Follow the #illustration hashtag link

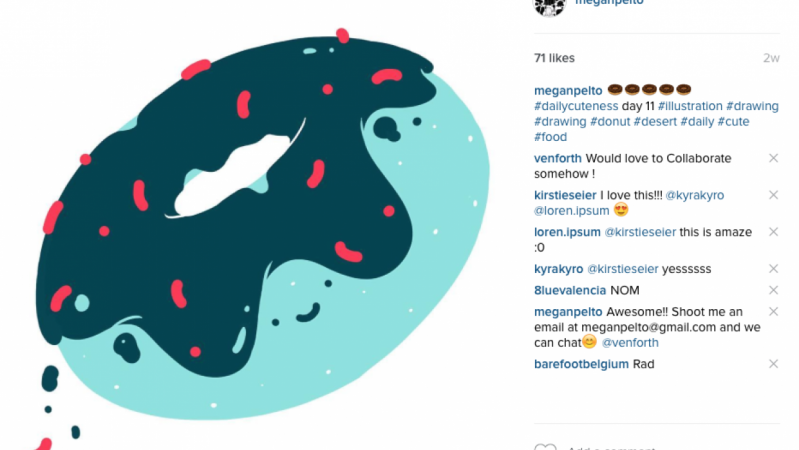(x=690, y=106)
